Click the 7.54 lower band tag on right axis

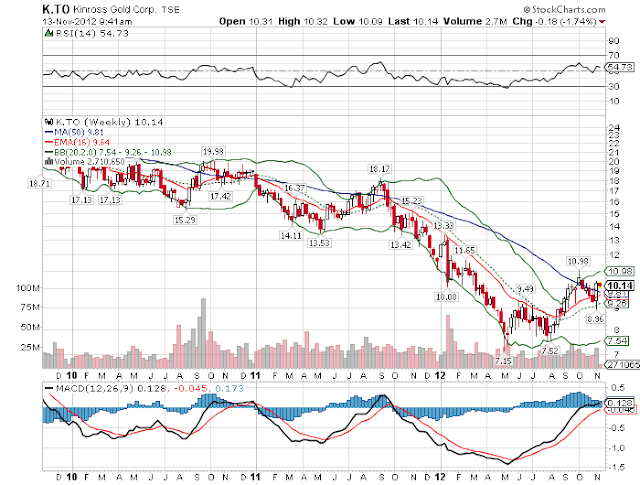coord(618,341)
